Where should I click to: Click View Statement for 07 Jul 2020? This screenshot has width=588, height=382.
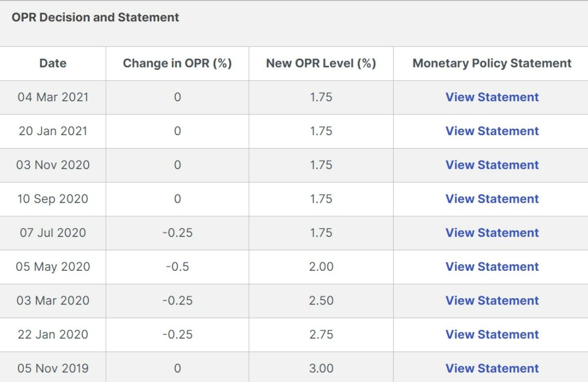pyautogui.click(x=492, y=233)
